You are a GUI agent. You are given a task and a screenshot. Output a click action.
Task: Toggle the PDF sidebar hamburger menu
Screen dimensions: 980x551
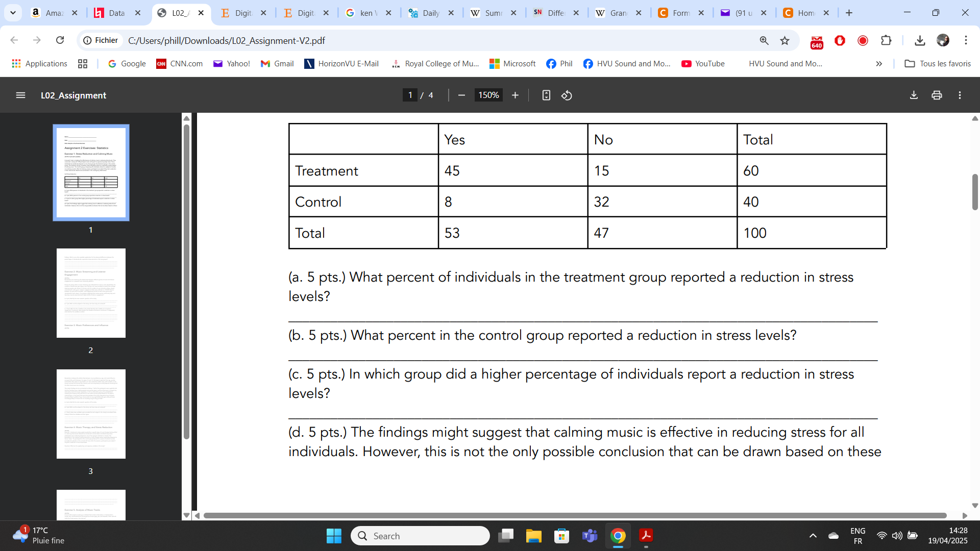point(20,95)
